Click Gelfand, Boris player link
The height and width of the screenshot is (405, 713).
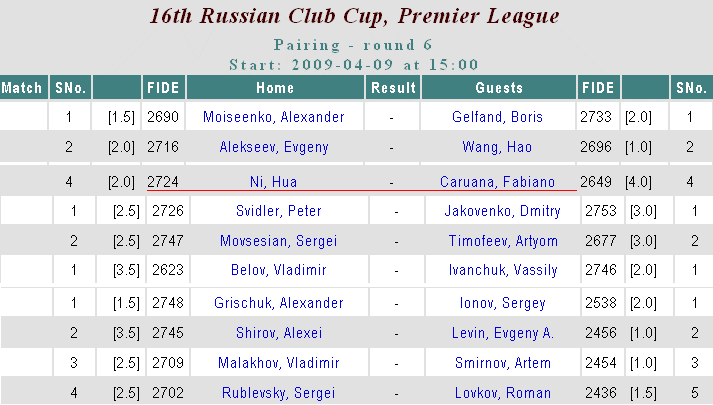[x=499, y=117]
